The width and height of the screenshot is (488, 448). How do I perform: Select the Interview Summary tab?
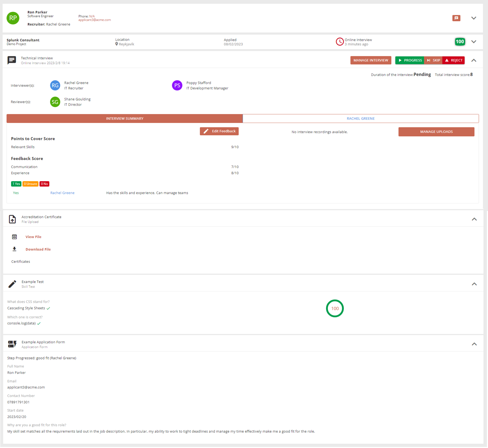pyautogui.click(x=125, y=118)
